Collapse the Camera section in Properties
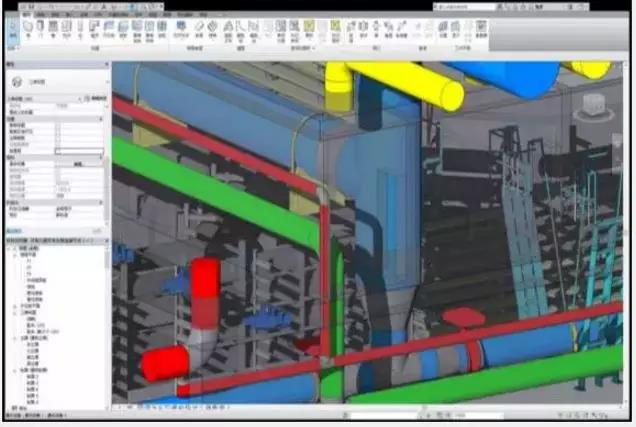Screen dimensions: 636x427 point(101,157)
